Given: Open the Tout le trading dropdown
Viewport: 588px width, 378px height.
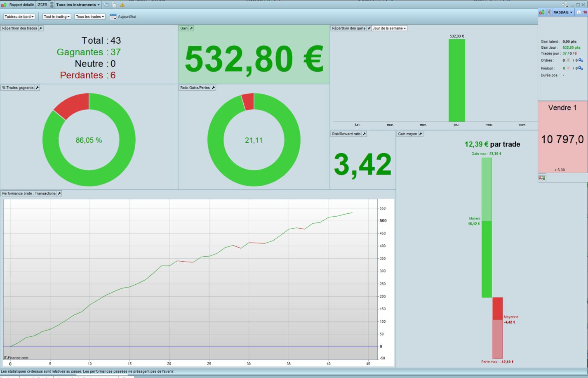Looking at the screenshot, I should tap(57, 17).
